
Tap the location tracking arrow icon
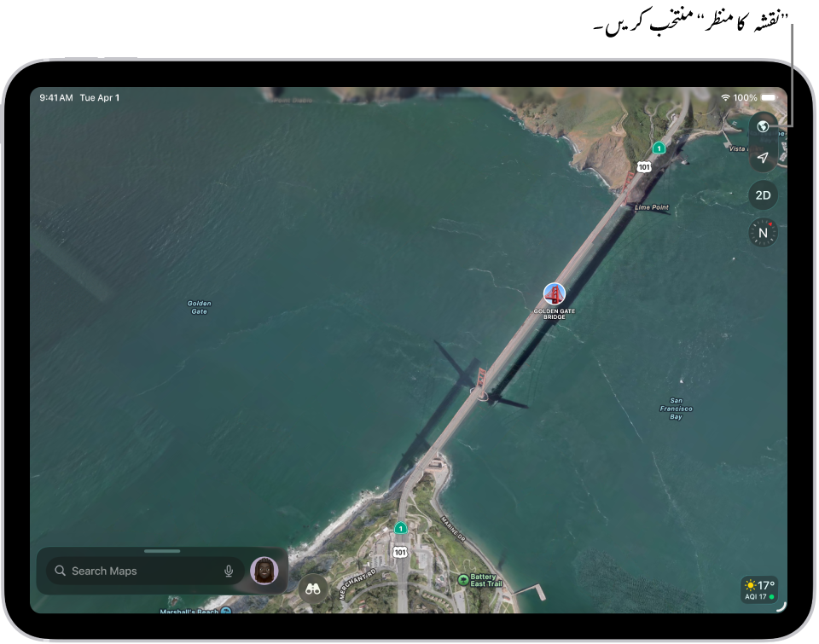pos(763,157)
